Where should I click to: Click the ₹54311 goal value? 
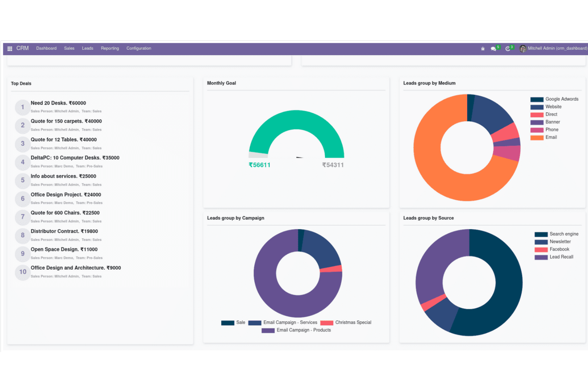coord(333,165)
